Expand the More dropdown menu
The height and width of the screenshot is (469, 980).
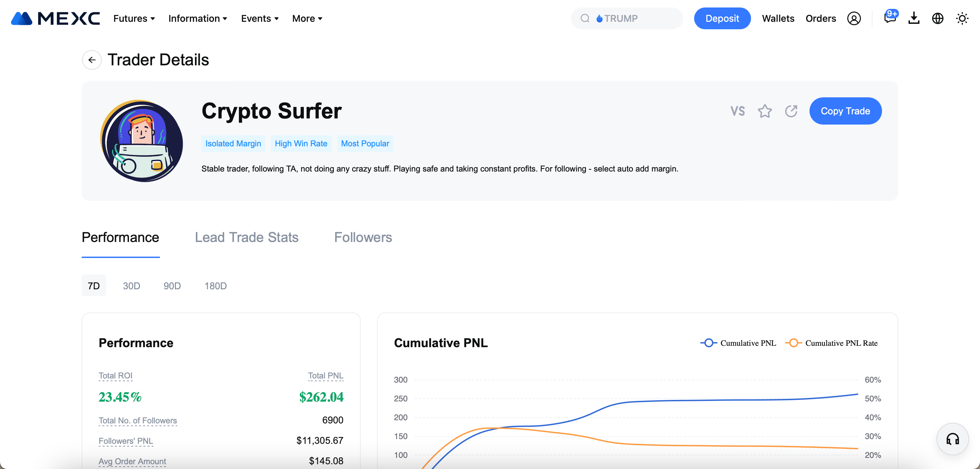pyautogui.click(x=307, y=18)
